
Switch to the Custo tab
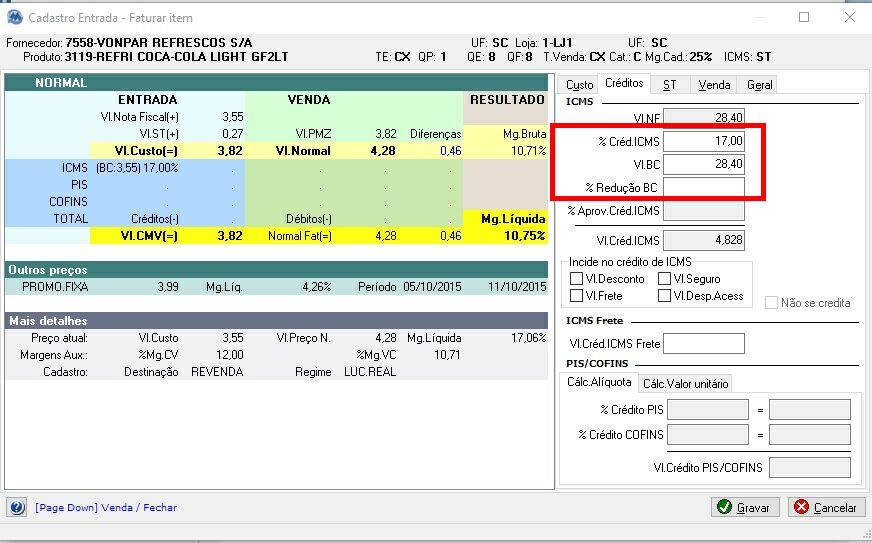coord(579,85)
